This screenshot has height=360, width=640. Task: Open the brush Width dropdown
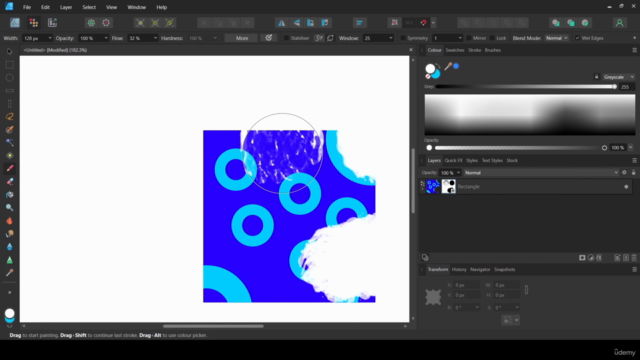[50, 38]
